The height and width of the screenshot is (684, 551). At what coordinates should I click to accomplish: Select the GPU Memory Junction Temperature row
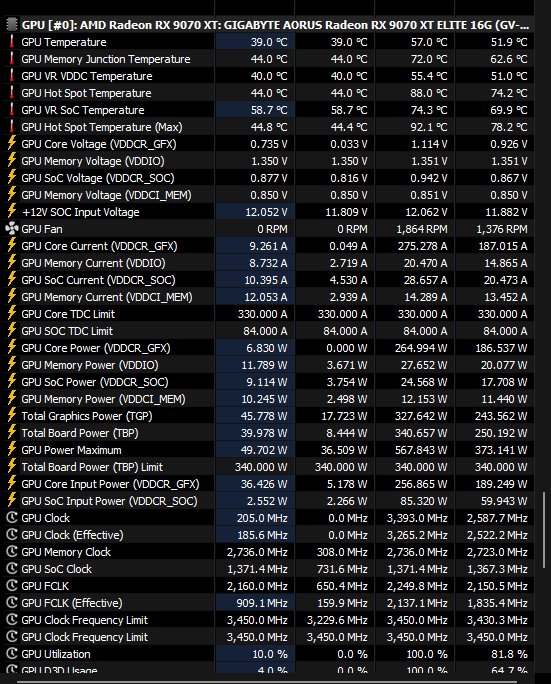[x=269, y=59]
